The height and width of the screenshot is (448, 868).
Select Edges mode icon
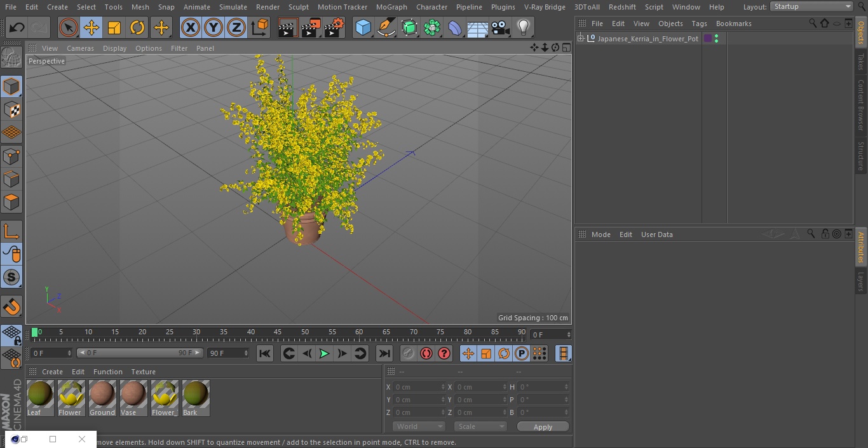point(11,179)
